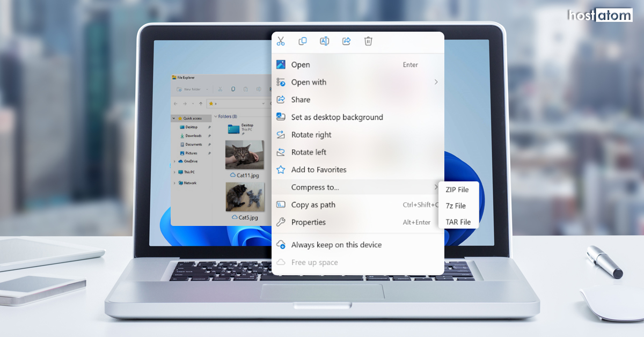
Task: Select ZIP File from the Compress to submenu
Action: point(457,189)
